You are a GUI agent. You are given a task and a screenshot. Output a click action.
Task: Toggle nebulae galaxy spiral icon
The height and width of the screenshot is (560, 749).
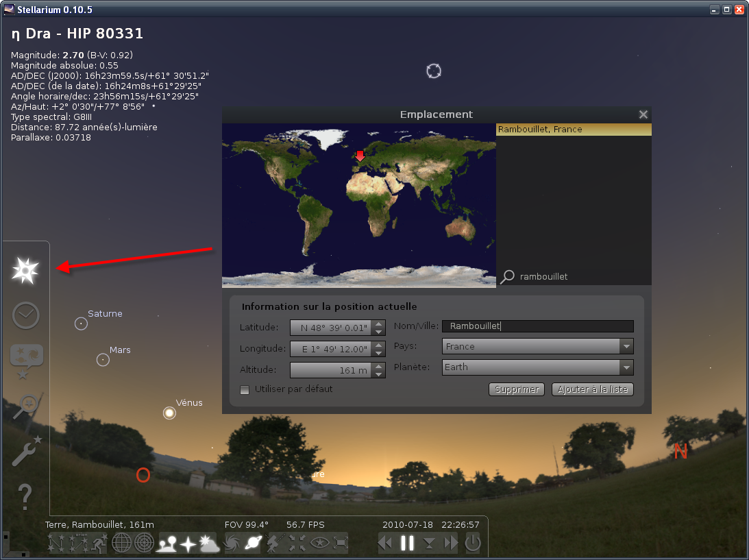232,544
